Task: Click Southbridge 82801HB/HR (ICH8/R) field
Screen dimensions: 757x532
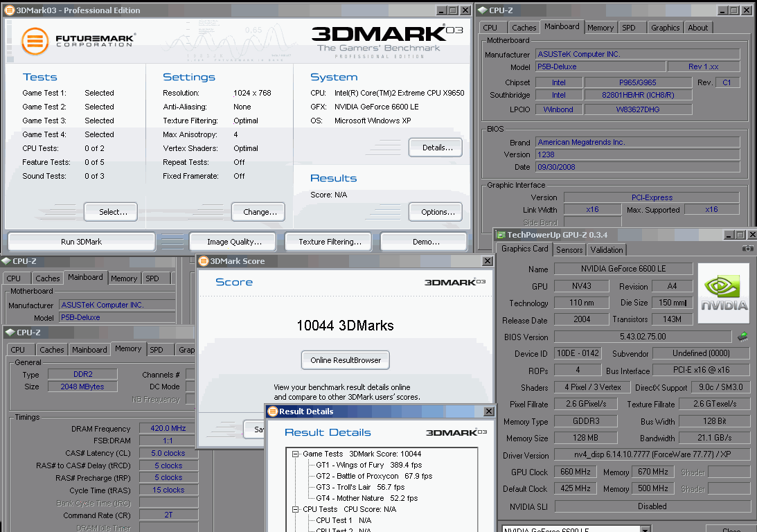Action: point(638,95)
